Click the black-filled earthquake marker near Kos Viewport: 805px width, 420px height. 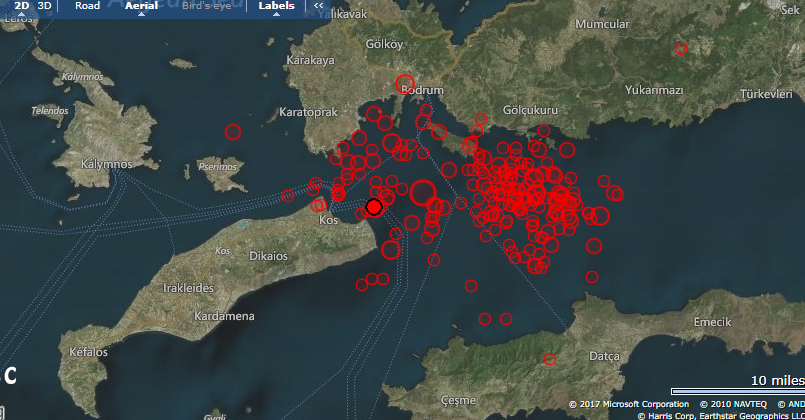(373, 206)
